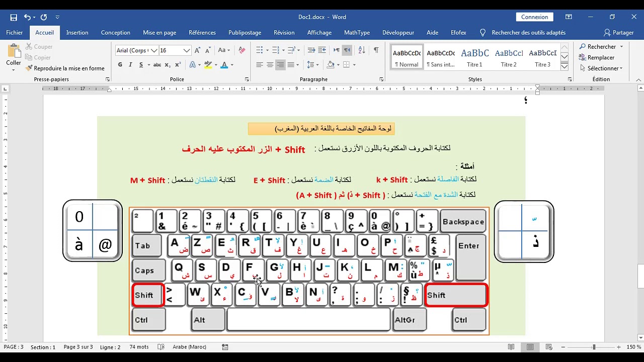Center the paragraph text
Viewport: 644px width, 362px height.
(270, 65)
